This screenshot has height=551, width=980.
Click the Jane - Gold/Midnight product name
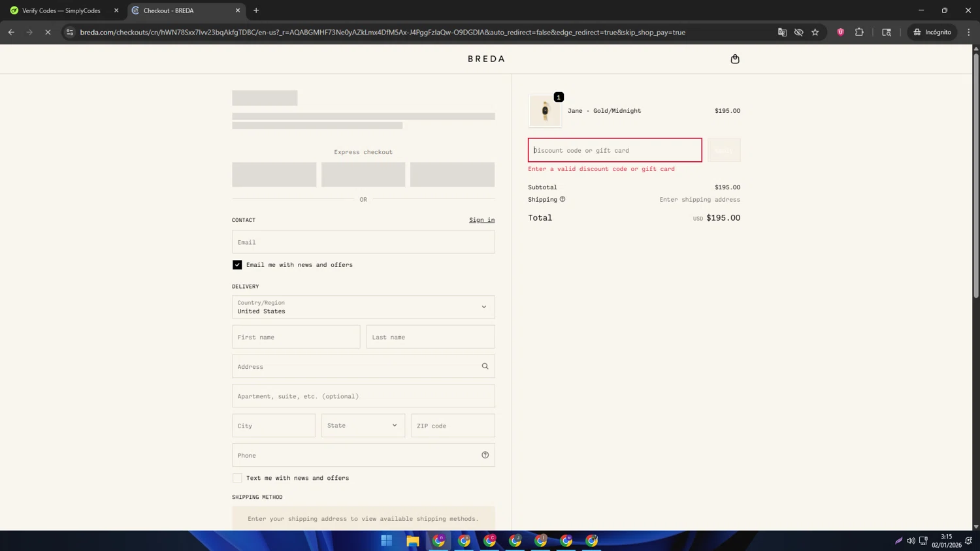click(604, 111)
